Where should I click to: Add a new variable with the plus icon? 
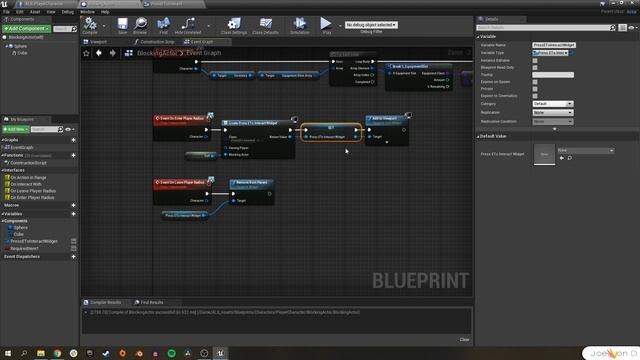(73, 214)
